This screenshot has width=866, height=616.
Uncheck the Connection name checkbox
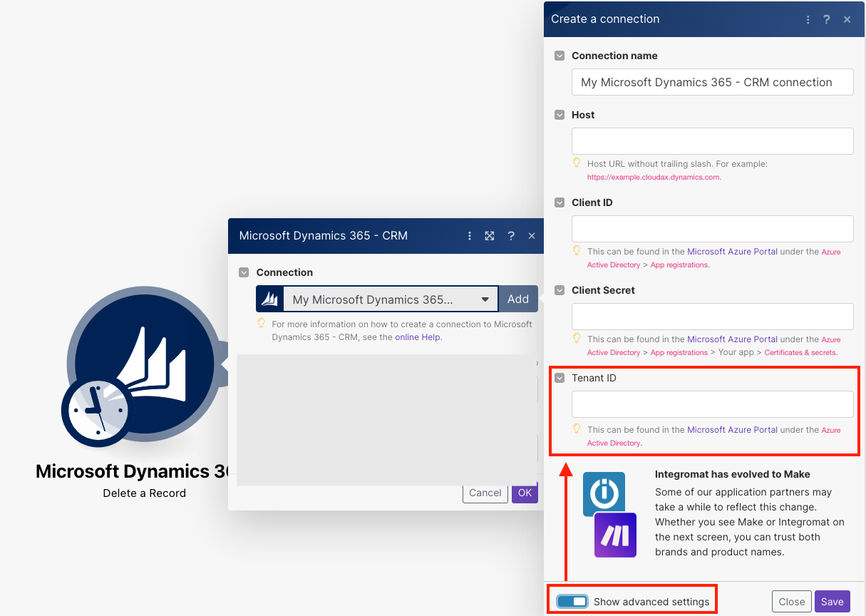point(560,56)
